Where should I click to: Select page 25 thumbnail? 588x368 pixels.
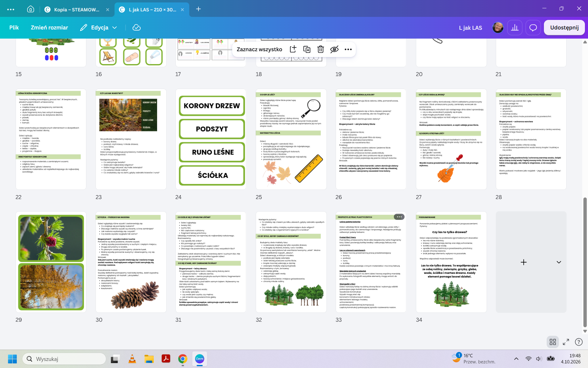tap(291, 139)
